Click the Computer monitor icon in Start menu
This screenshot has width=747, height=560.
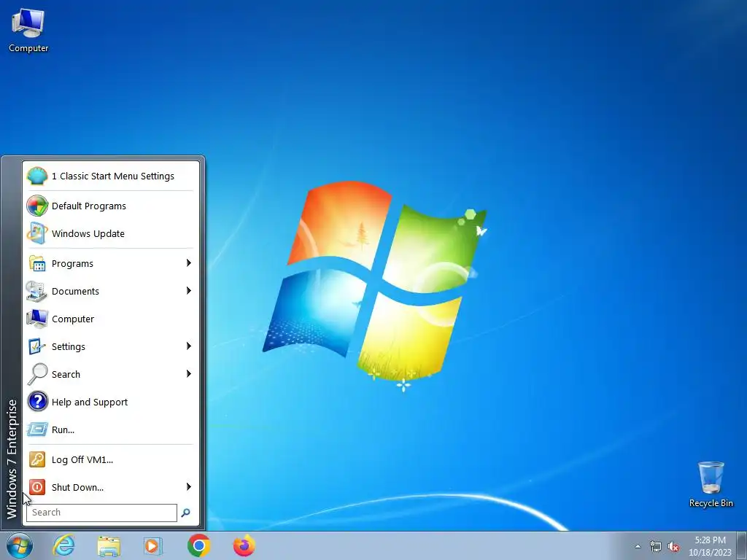pyautogui.click(x=37, y=319)
